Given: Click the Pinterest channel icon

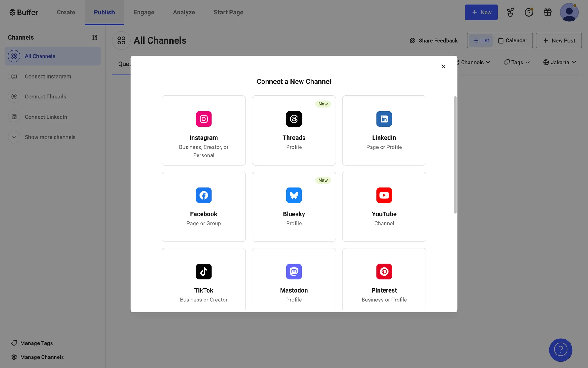Looking at the screenshot, I should tap(384, 271).
